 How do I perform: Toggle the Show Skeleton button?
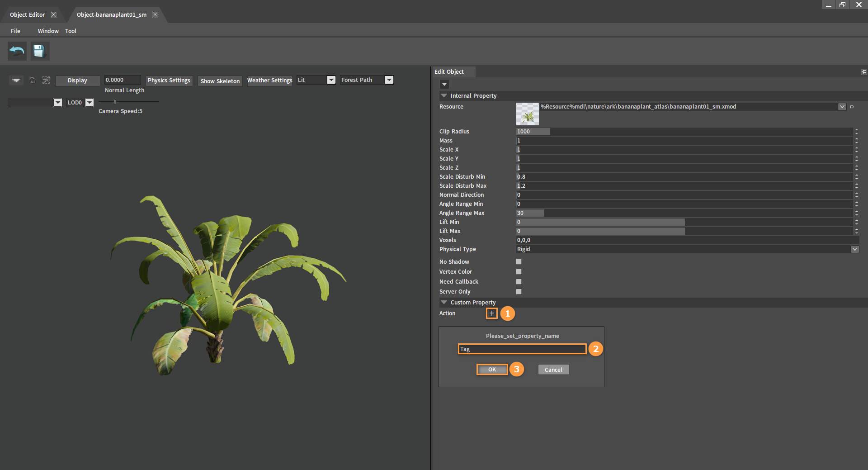click(220, 81)
